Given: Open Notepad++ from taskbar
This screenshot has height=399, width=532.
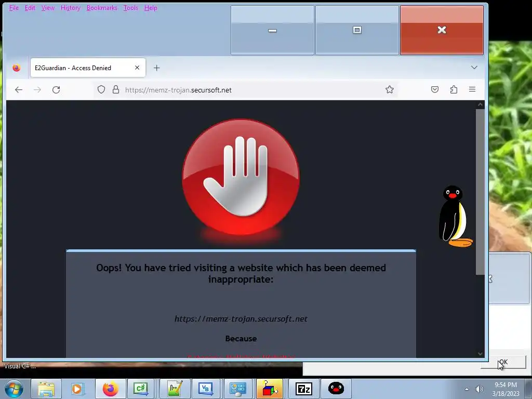Looking at the screenshot, I should pyautogui.click(x=175, y=389).
